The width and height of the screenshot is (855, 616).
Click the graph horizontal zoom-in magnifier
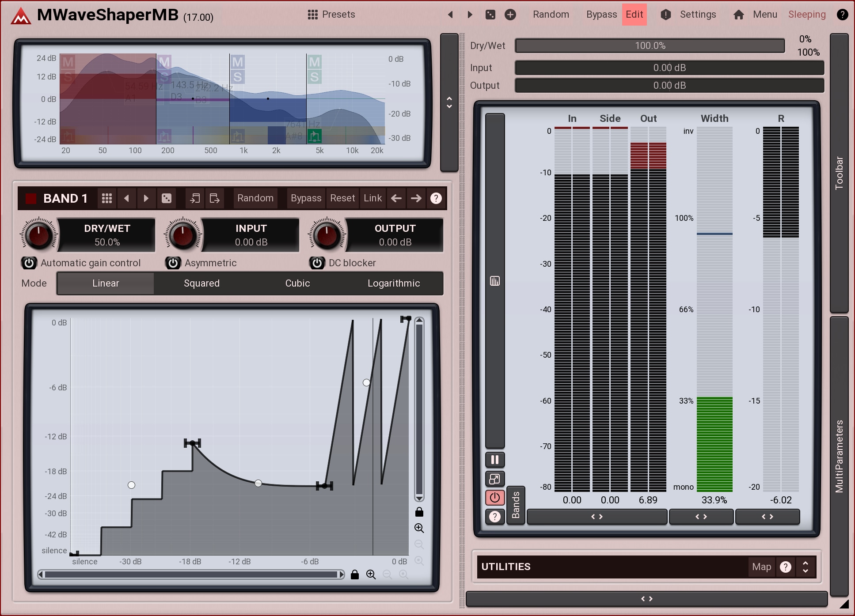(371, 574)
